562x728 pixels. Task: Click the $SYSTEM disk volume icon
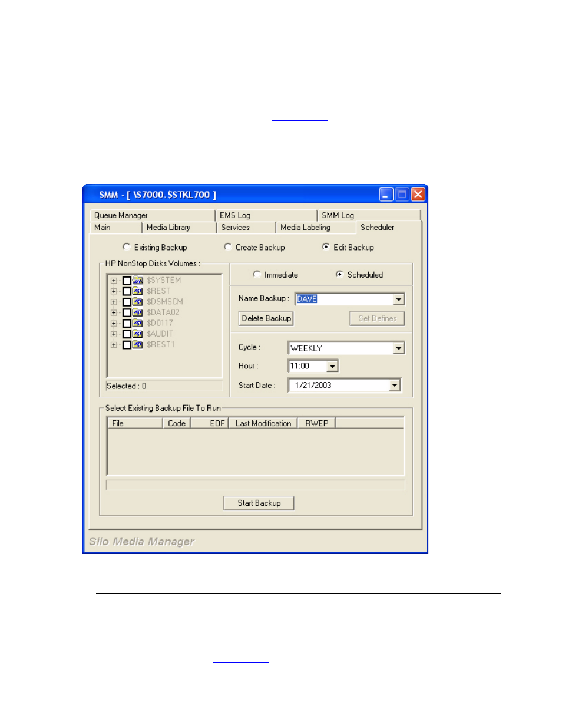138,281
